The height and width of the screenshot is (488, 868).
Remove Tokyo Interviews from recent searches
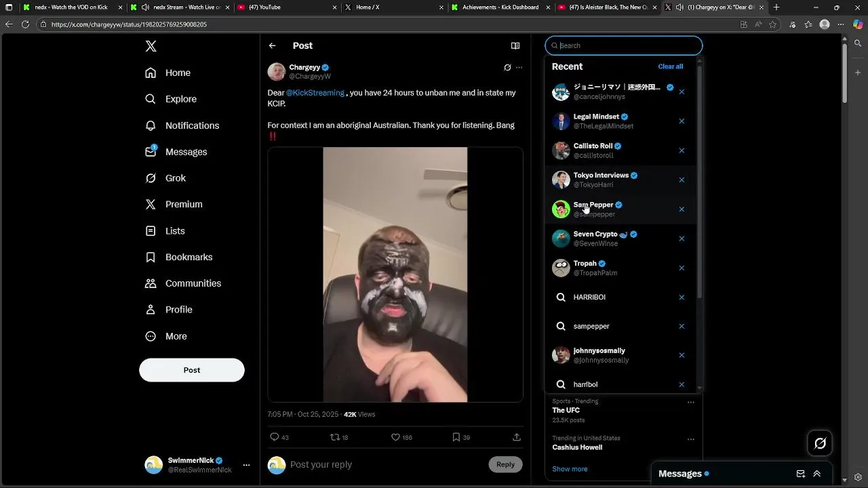(x=682, y=180)
